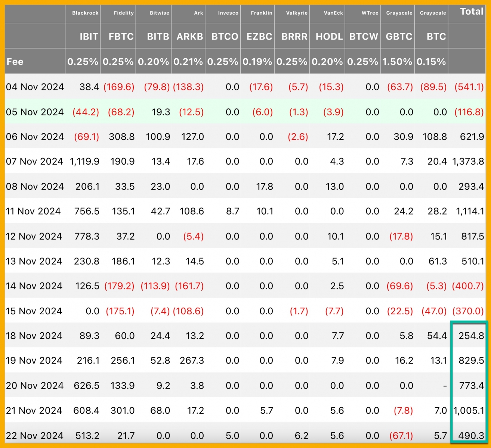
Task: Click the Fee row label
Action: point(15,62)
